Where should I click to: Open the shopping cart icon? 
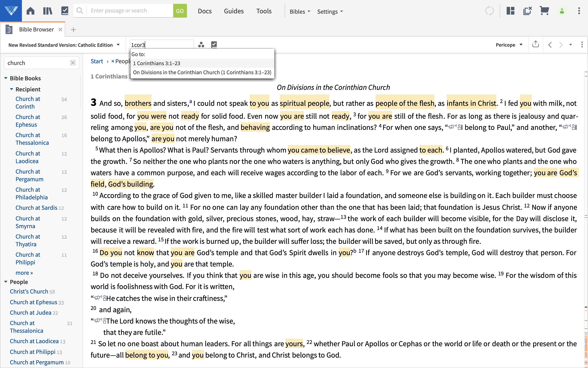click(x=544, y=11)
